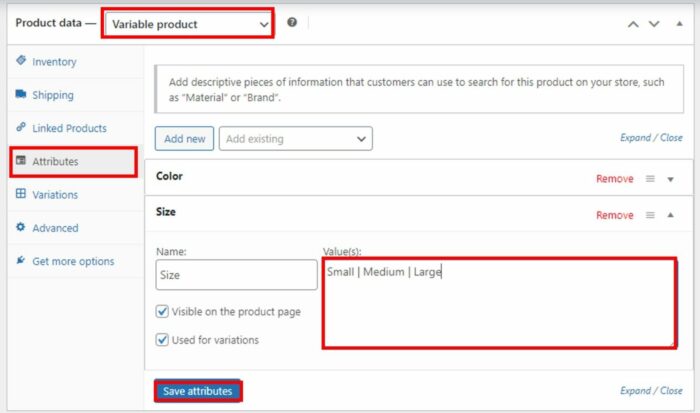Viewport: 700px width, 413px height.
Task: Expand the Color attribute panel arrow
Action: click(671, 179)
